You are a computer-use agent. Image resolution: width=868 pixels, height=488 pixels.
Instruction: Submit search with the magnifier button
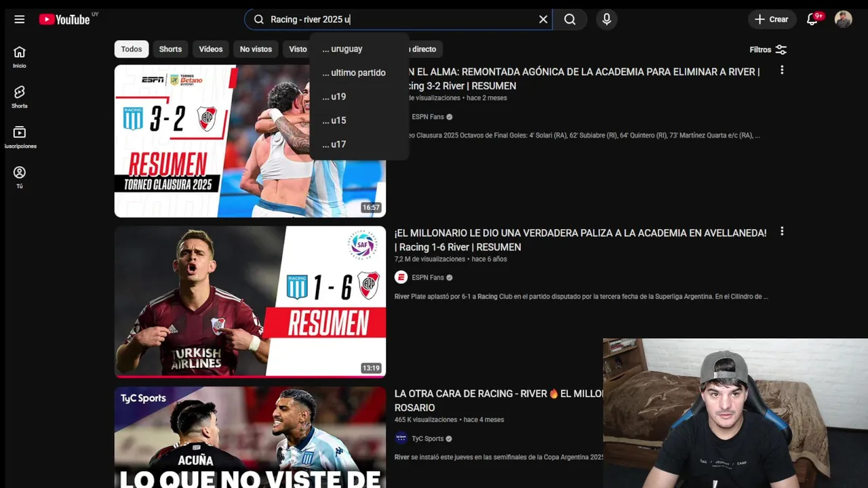[570, 20]
